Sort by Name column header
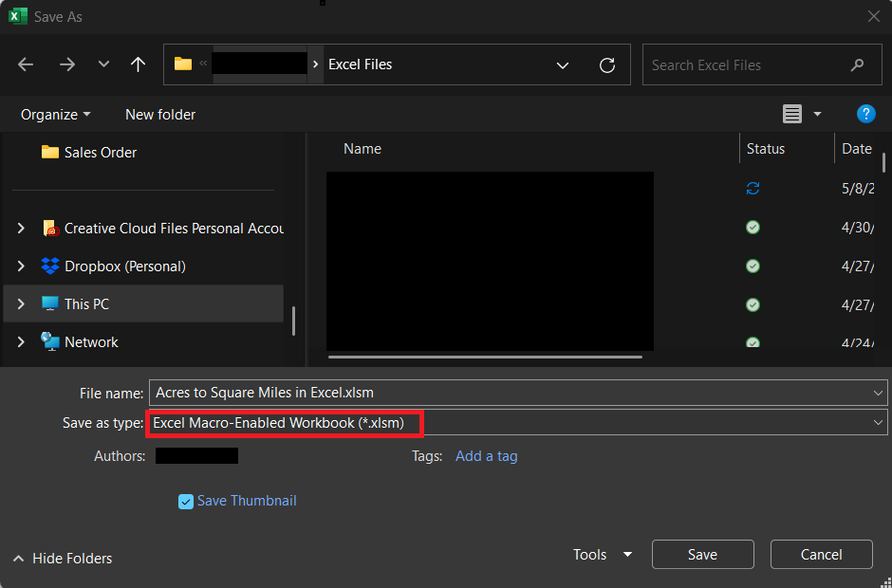892x588 pixels. pos(362,148)
